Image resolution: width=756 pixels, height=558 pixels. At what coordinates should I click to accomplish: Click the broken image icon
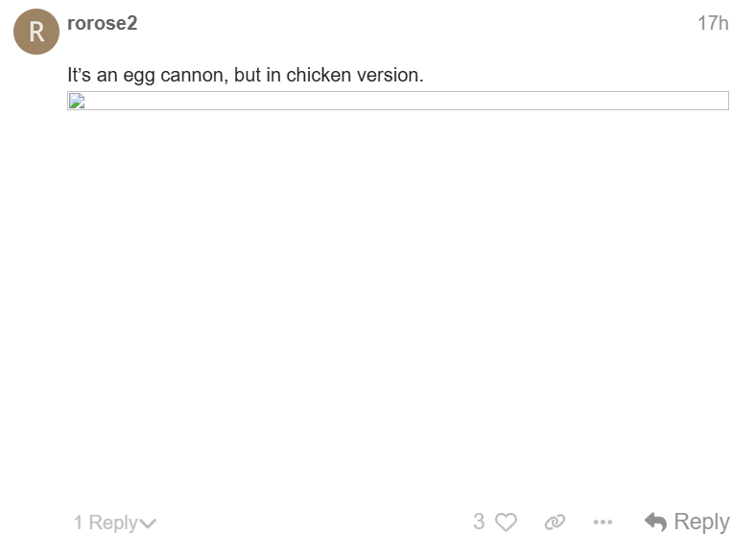[x=77, y=102]
